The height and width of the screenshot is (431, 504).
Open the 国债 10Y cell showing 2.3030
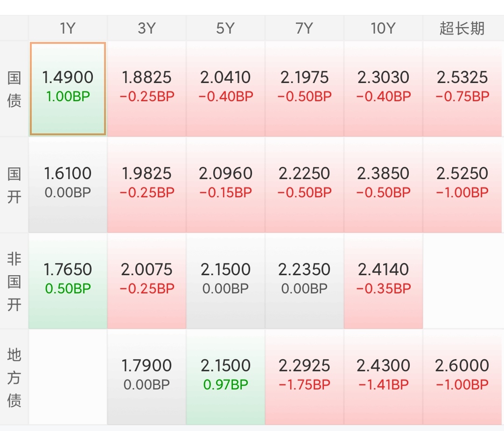pyautogui.click(x=383, y=89)
